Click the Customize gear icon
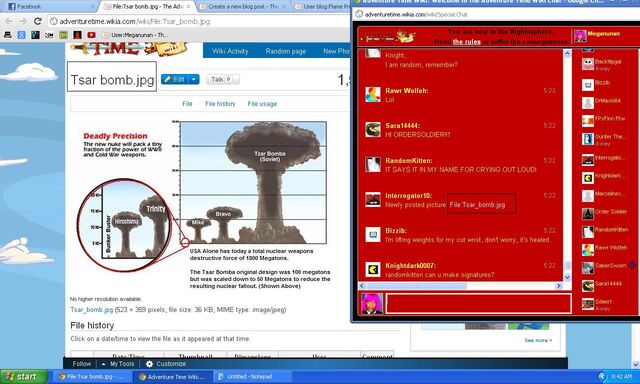 [x=149, y=364]
